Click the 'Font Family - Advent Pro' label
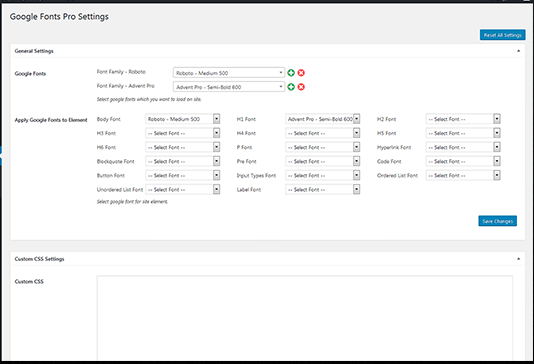Viewport: 534px width, 364px height. pyautogui.click(x=126, y=86)
